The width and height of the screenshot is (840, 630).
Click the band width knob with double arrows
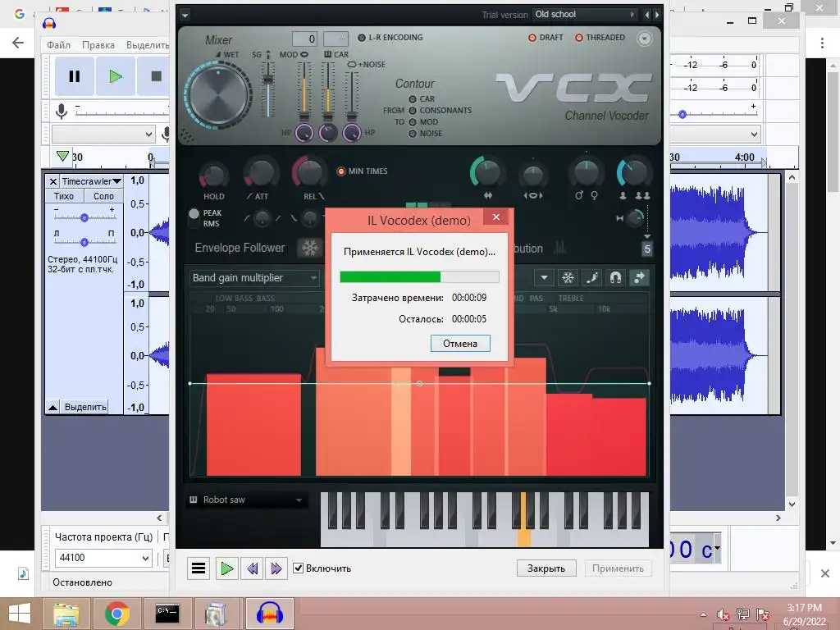click(486, 173)
